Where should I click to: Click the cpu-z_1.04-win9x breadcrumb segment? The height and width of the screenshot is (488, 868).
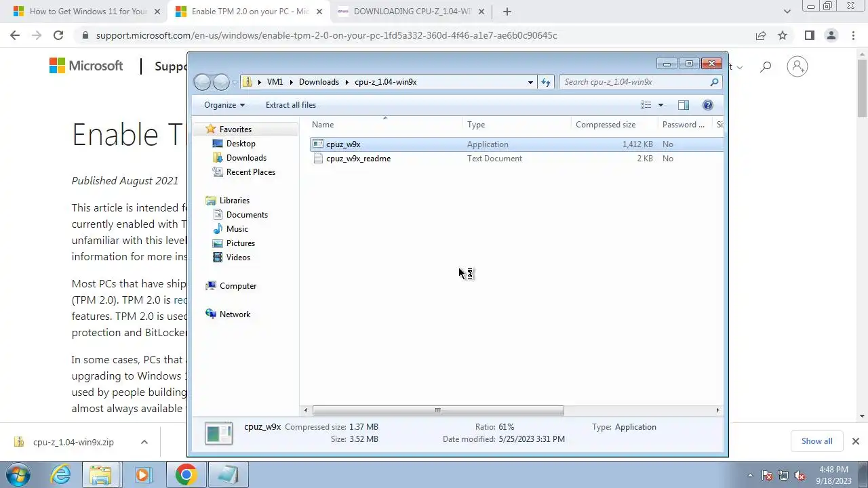[385, 82]
